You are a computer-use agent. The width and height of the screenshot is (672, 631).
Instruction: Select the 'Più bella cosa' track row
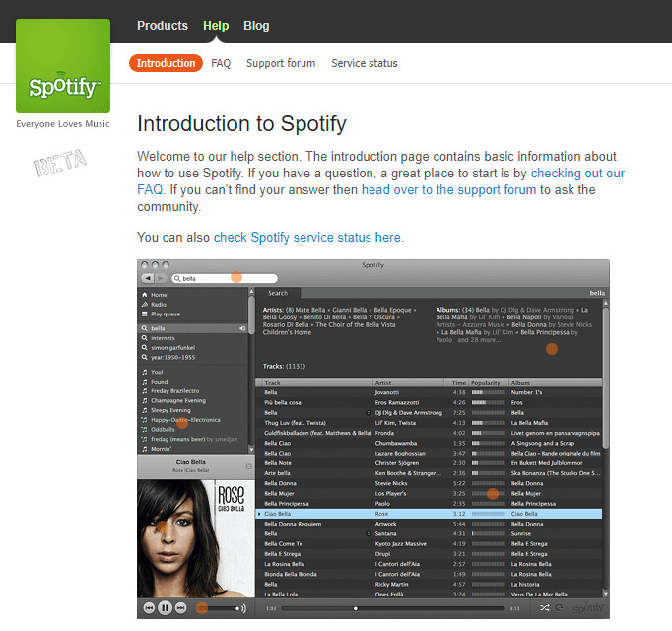429,403
